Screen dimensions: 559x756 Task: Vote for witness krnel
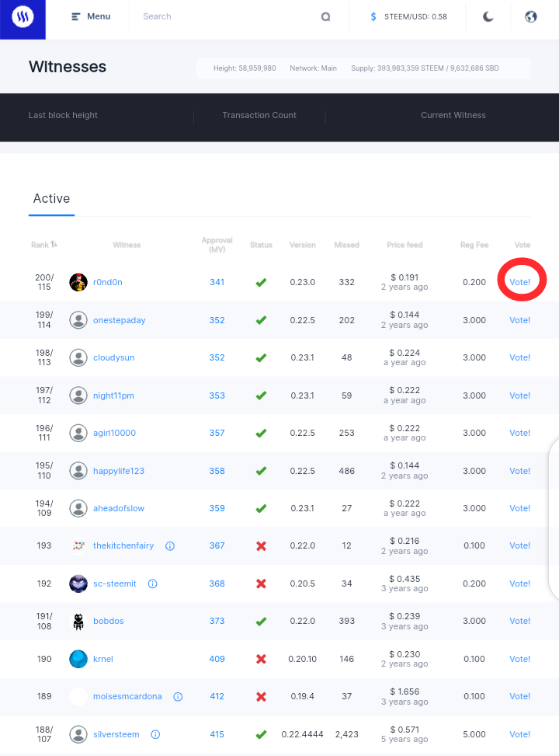[520, 659]
